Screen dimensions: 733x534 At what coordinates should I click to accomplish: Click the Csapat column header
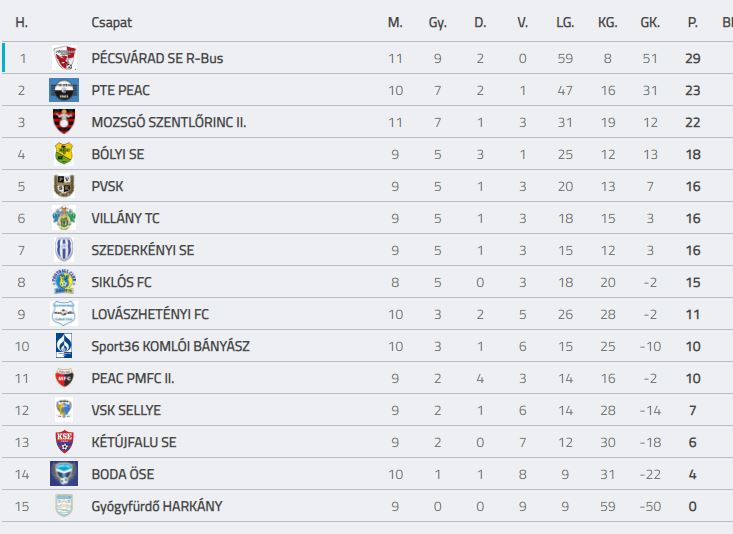(111, 22)
